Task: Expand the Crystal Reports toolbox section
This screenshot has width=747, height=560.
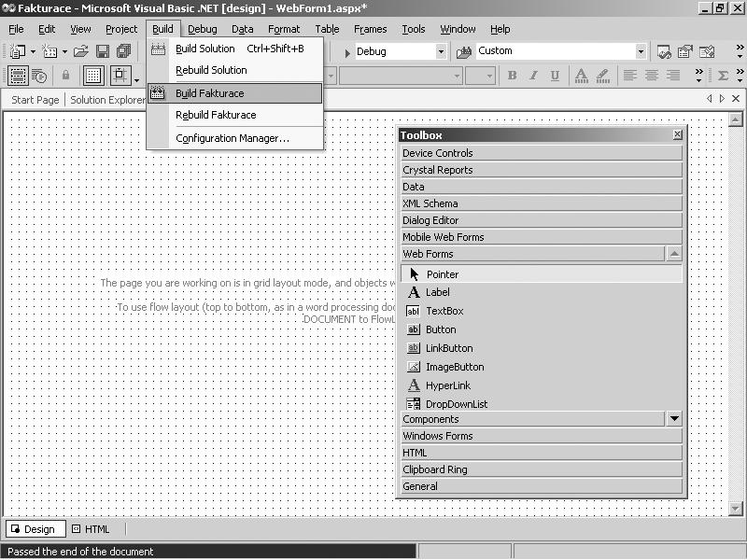Action: [x=543, y=170]
